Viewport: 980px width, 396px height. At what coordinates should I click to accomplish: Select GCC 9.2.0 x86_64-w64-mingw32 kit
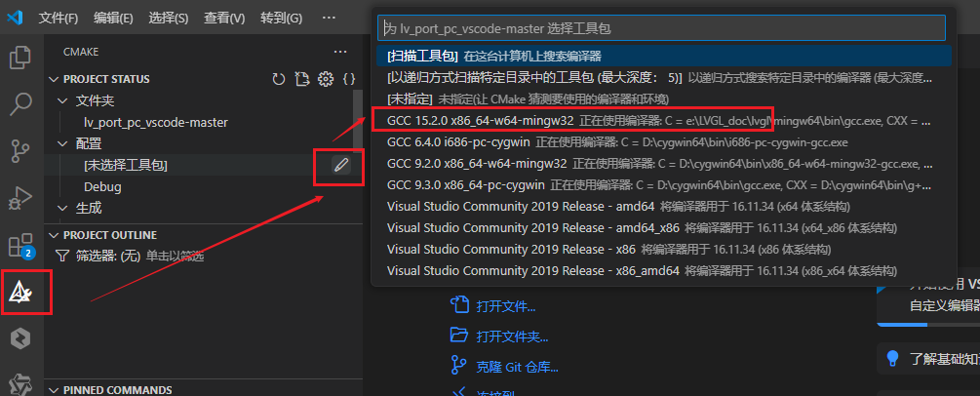point(664,164)
